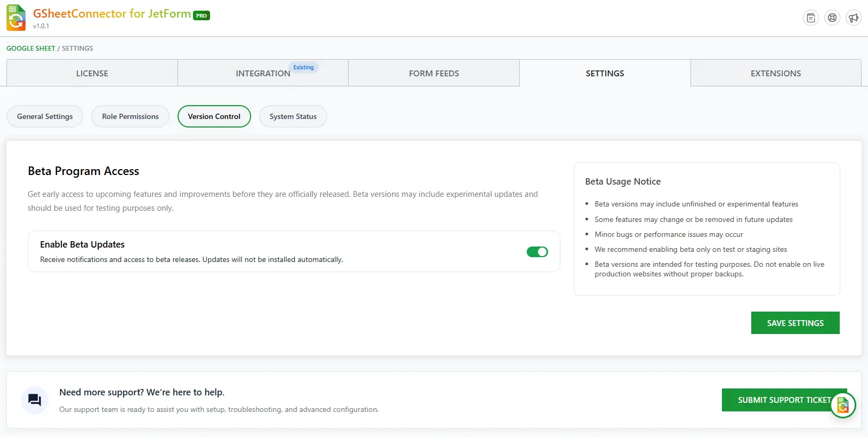This screenshot has width=868, height=437.
Task: Open the Extensions tab
Action: click(x=776, y=73)
